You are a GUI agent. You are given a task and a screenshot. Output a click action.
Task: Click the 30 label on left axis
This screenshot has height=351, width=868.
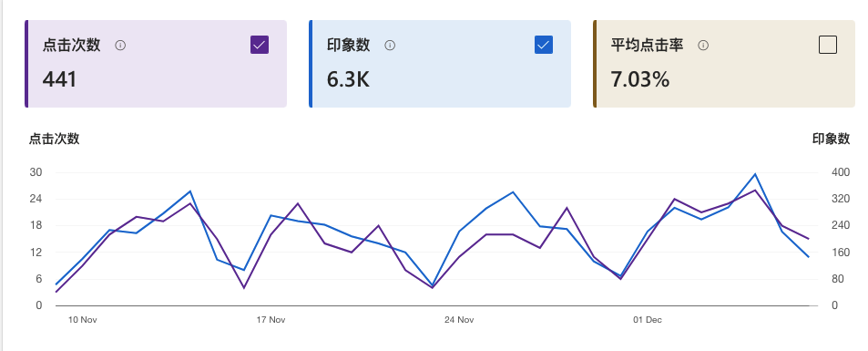pos(36,172)
